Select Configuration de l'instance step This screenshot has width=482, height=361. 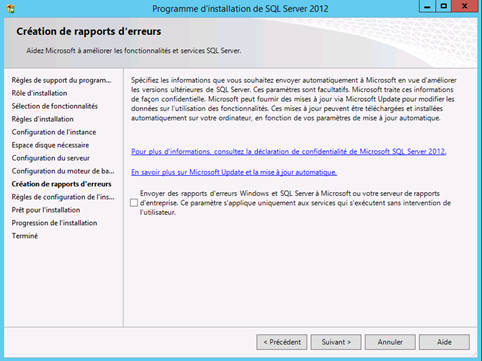click(x=54, y=132)
